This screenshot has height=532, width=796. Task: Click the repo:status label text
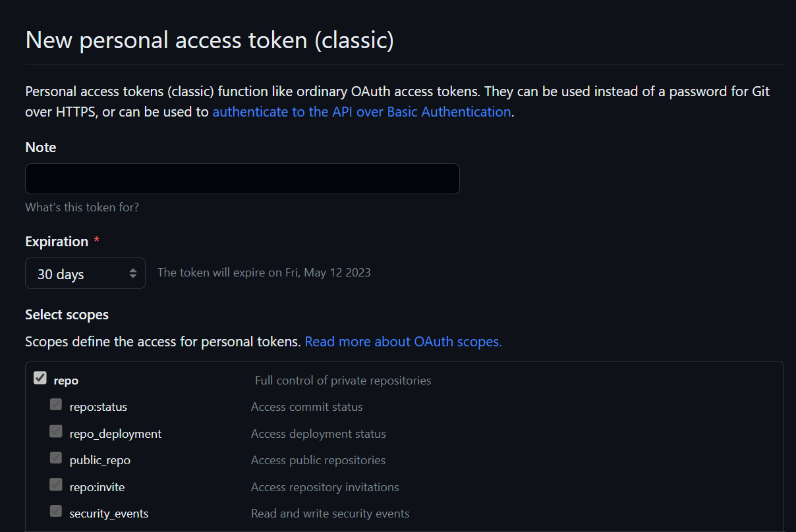[x=98, y=407]
